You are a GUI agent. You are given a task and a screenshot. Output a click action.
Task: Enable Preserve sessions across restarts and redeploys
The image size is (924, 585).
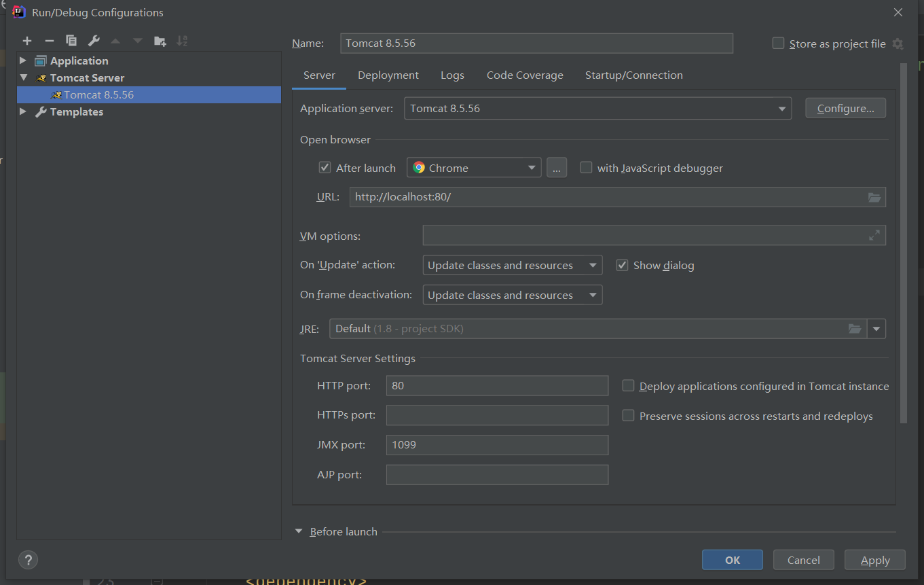629,416
